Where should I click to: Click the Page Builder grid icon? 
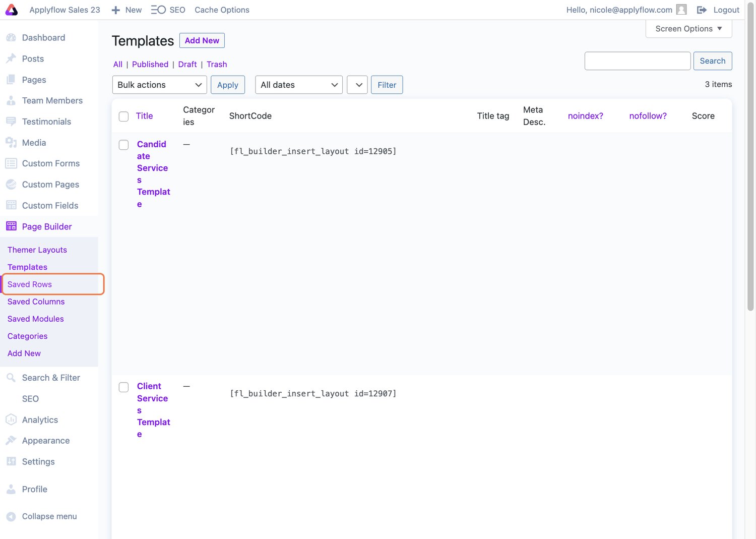pos(11,226)
